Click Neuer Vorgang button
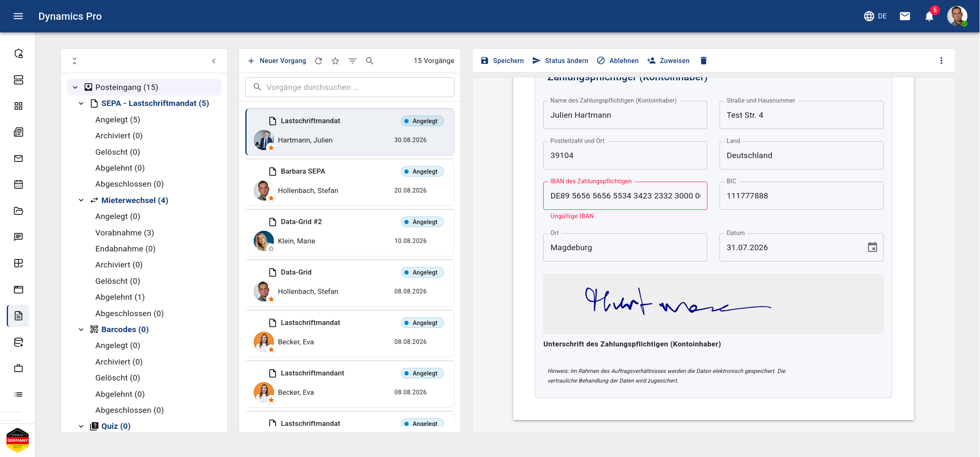Viewport: 980px width, 457px height. click(277, 61)
